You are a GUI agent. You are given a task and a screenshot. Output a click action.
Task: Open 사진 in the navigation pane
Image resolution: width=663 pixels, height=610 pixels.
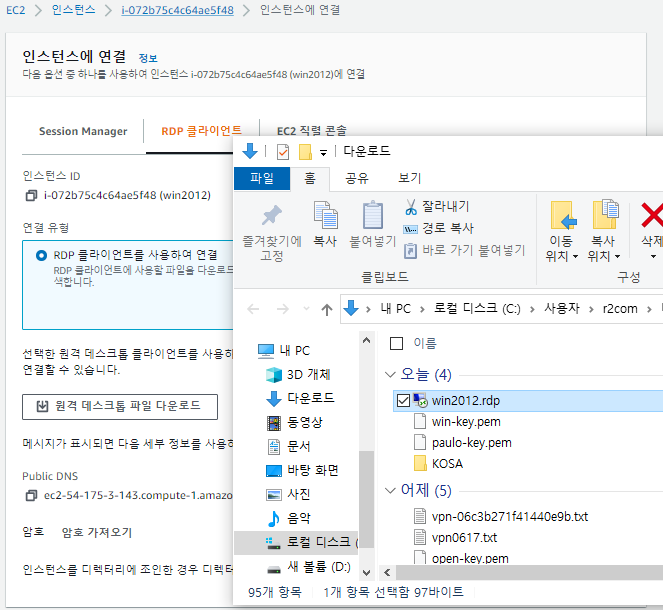pyautogui.click(x=289, y=494)
